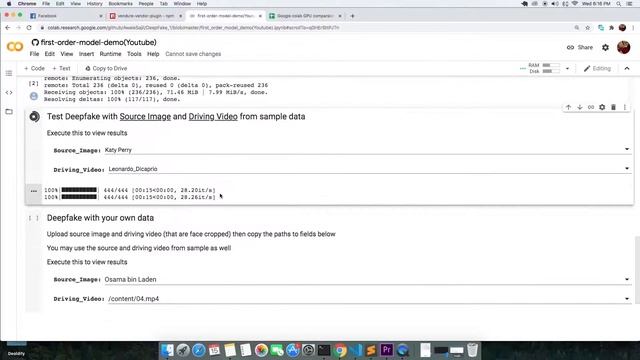Go back in browser history
This screenshot has width=640, height=360.
click(8, 28)
